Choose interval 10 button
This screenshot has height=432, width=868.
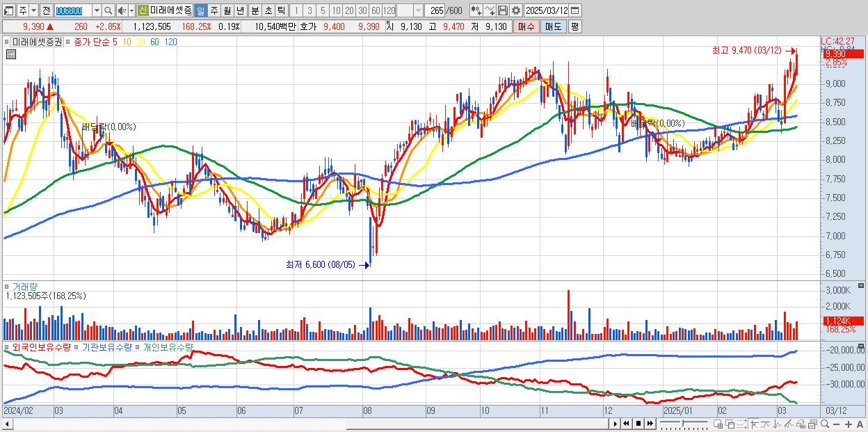tap(336, 10)
